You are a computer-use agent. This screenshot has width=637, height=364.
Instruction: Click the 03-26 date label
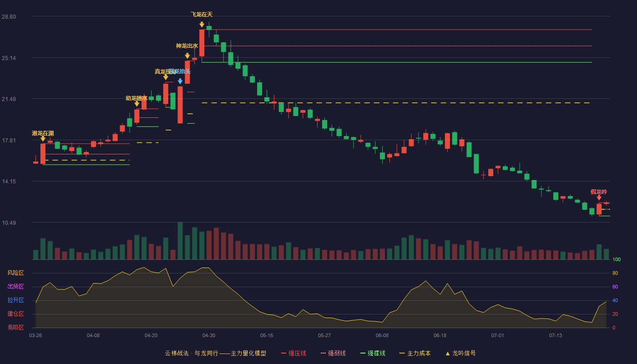pyautogui.click(x=35, y=335)
